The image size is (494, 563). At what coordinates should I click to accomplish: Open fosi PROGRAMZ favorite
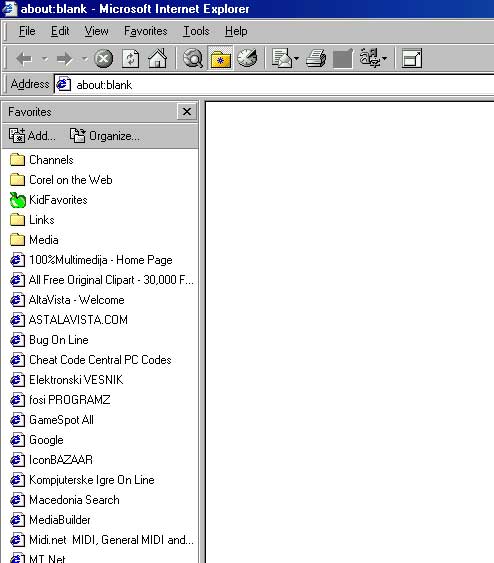pos(60,400)
